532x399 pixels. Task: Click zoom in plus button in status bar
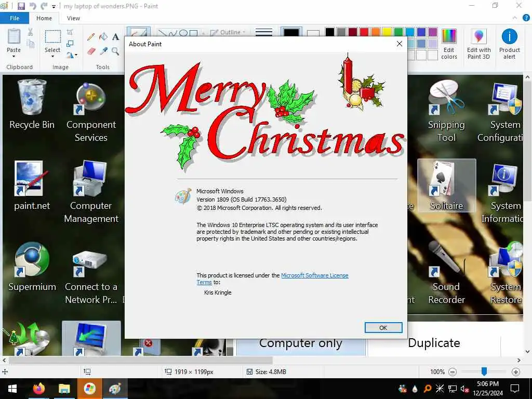(516, 372)
